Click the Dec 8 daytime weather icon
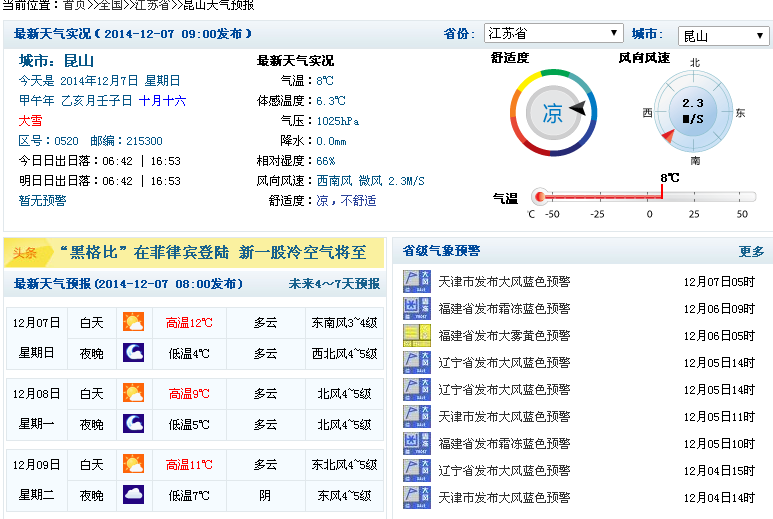This screenshot has width=773, height=519. (x=133, y=393)
